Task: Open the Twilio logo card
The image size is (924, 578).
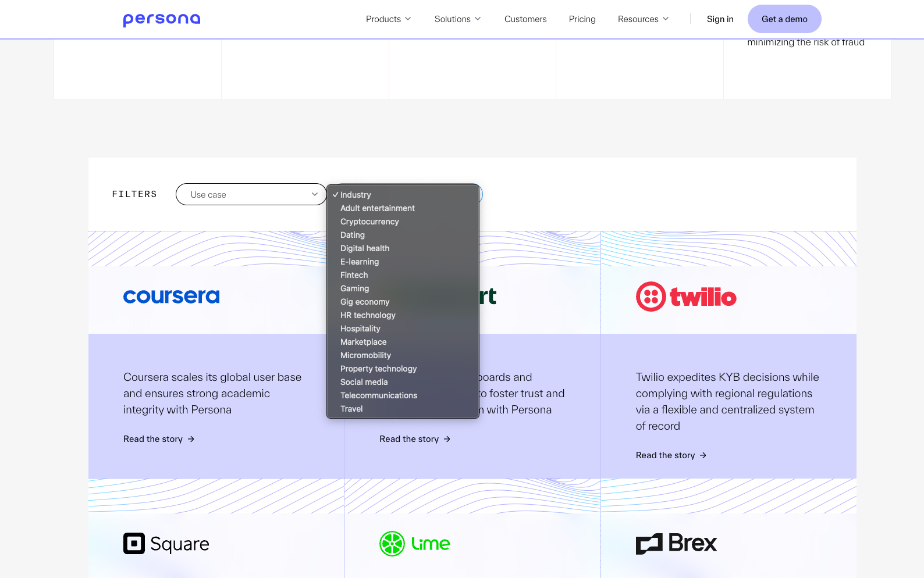Action: click(686, 297)
